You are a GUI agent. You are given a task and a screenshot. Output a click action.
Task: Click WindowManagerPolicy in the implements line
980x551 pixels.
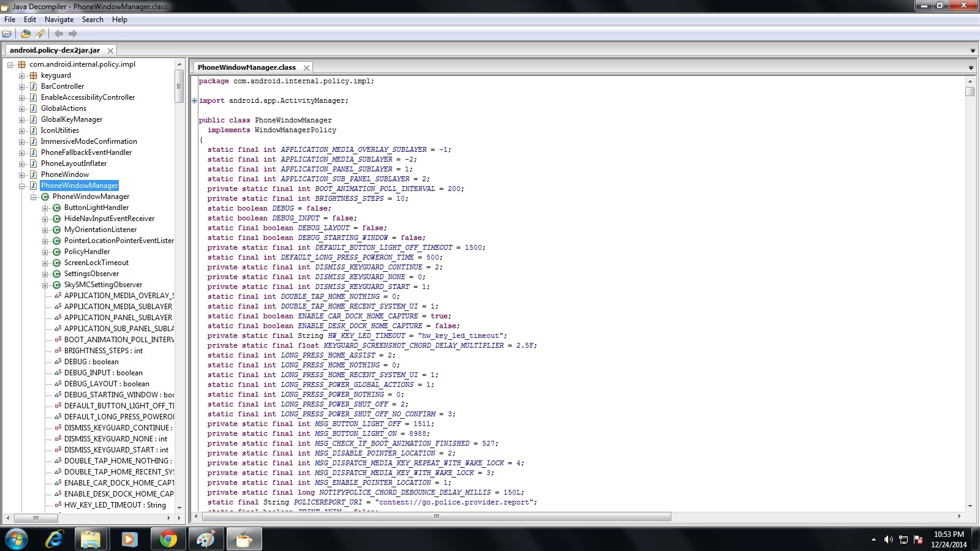pos(295,130)
